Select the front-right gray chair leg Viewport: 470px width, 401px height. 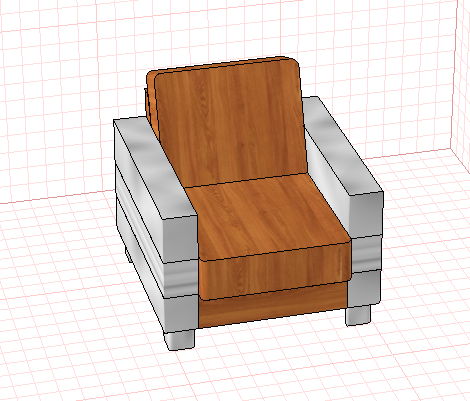tap(358, 315)
